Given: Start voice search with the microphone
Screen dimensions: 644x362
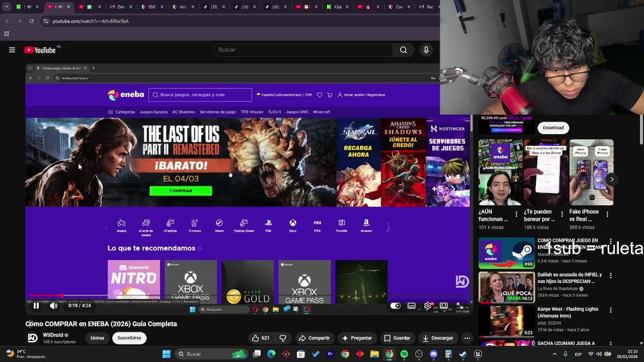Looking at the screenshot, I should click(x=426, y=50).
